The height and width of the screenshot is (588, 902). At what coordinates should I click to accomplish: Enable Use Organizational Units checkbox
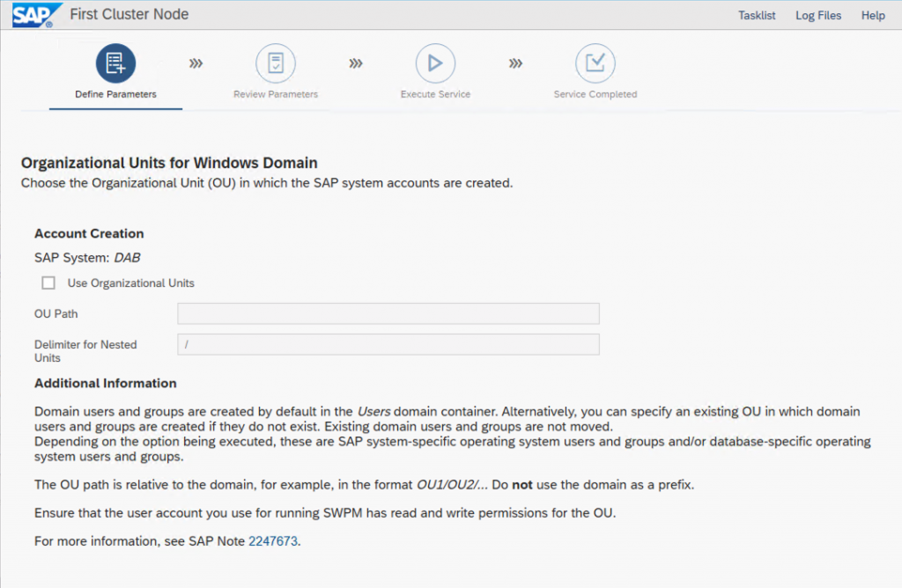[48, 283]
